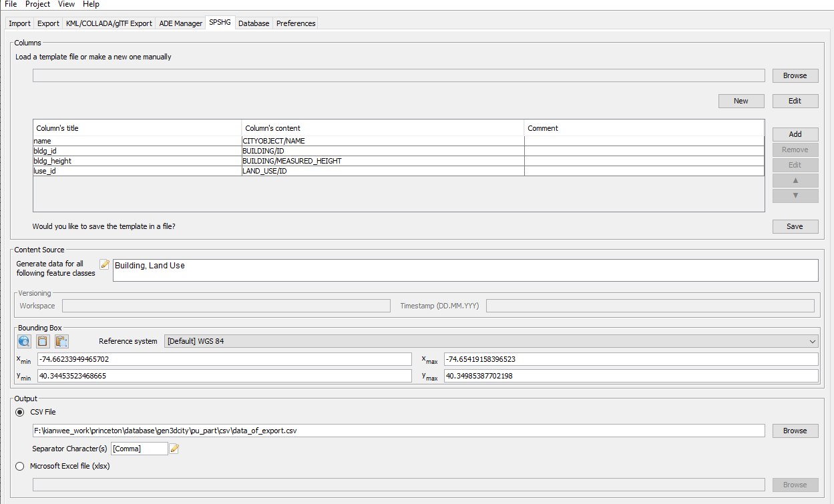Click the BUILDING/ID content cell
Viewport: 834px width, 504px height.
(x=383, y=151)
